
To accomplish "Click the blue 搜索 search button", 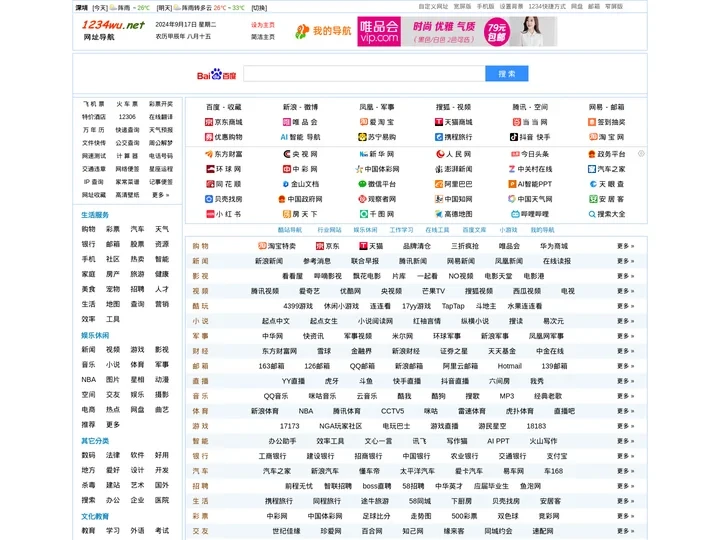I will point(506,73).
